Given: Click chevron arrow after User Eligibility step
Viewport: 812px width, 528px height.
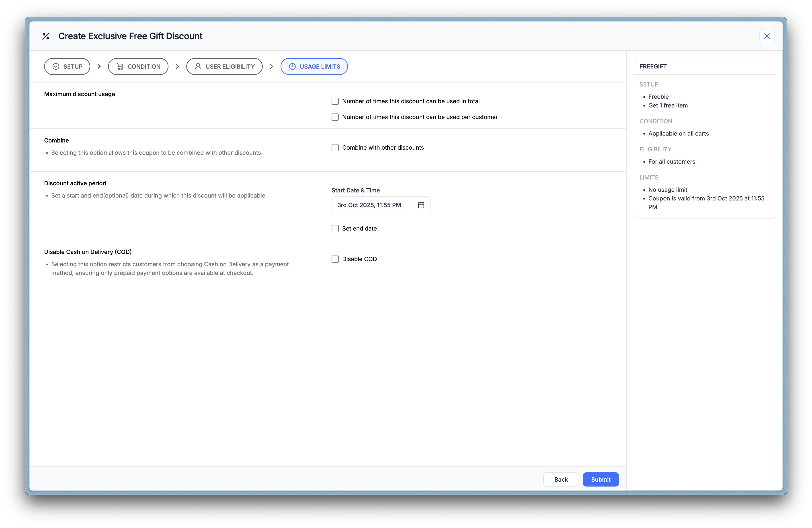Looking at the screenshot, I should tap(272, 66).
